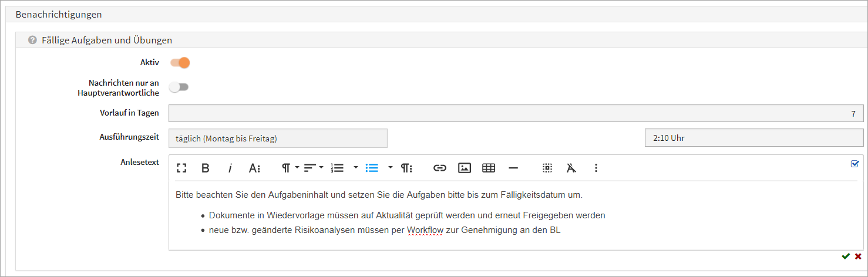Disable the Aktiv toggle
The width and height of the screenshot is (868, 277).
pyautogui.click(x=180, y=63)
